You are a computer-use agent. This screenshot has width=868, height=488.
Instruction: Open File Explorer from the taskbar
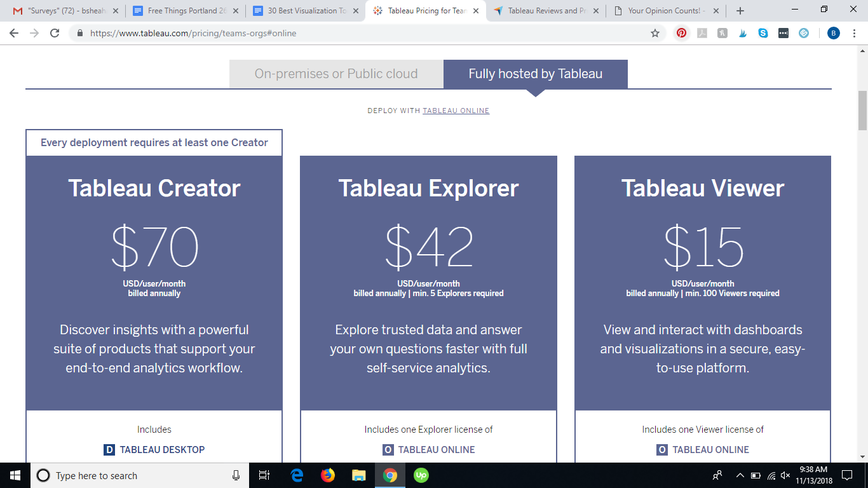click(x=359, y=475)
